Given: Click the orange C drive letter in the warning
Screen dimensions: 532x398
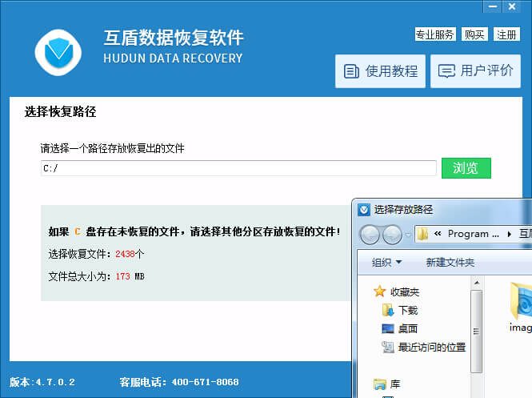Looking at the screenshot, I should (x=78, y=231).
